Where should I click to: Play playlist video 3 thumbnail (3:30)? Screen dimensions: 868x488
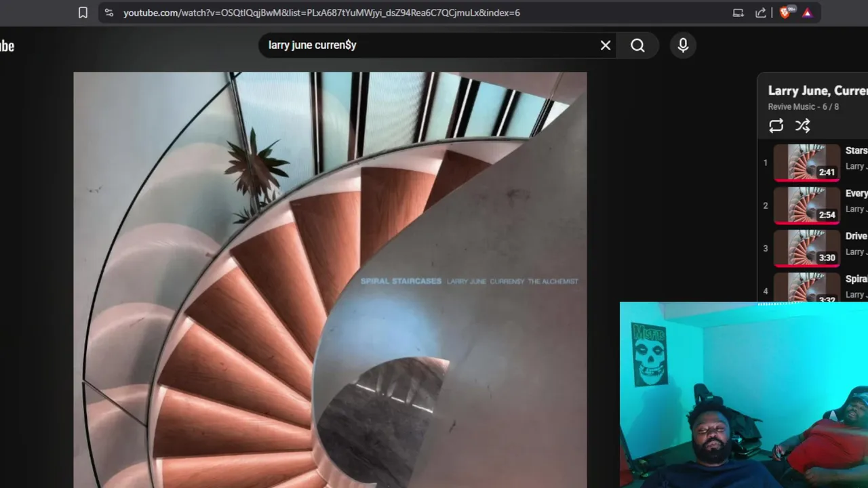[x=807, y=248]
